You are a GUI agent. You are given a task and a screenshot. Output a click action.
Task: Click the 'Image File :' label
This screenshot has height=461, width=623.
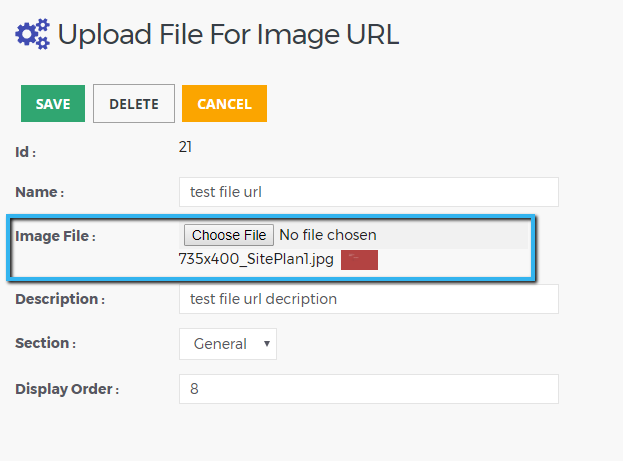tap(55, 236)
